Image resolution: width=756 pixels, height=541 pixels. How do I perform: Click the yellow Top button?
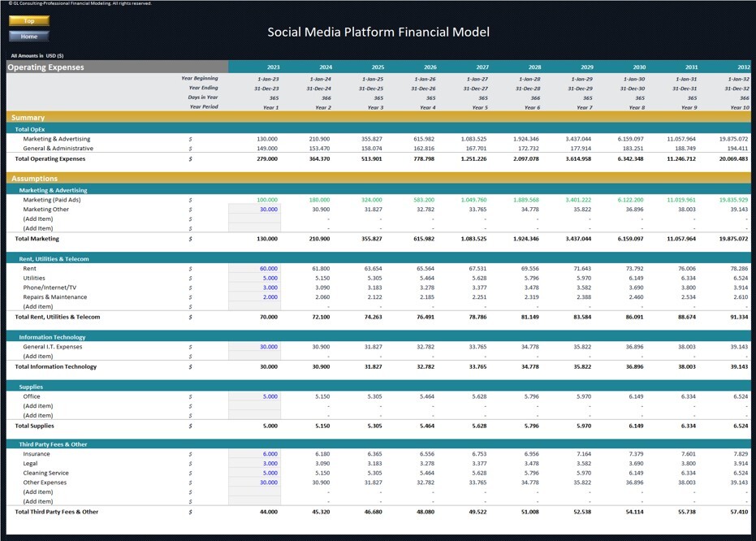pyautogui.click(x=29, y=21)
